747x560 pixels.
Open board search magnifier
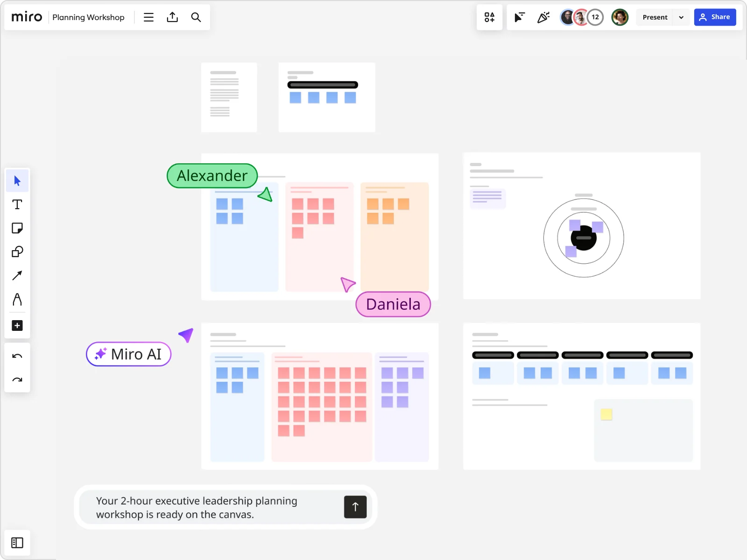[x=196, y=17]
